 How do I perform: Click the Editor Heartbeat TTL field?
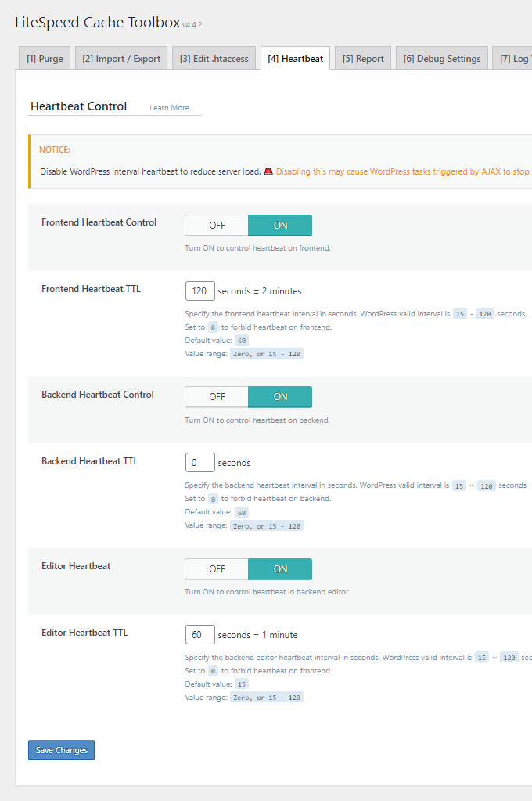(x=199, y=634)
